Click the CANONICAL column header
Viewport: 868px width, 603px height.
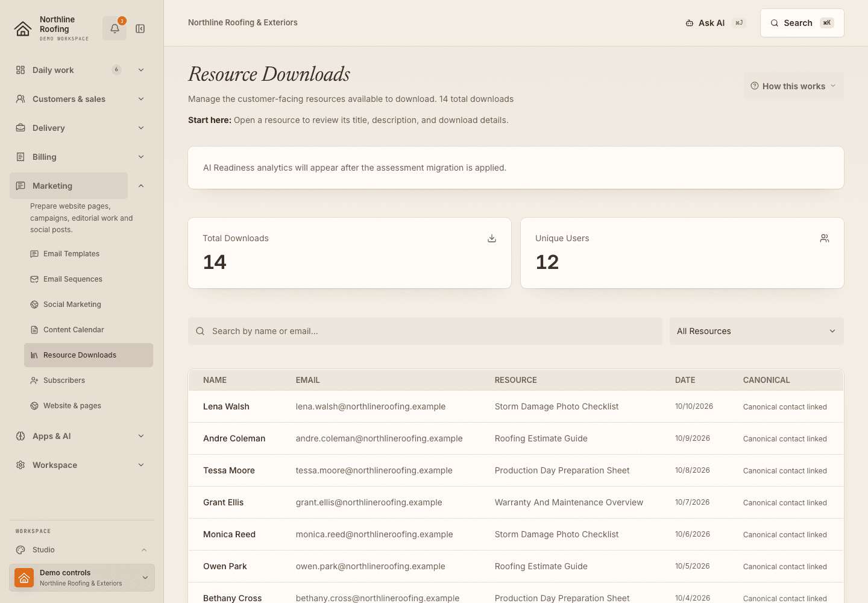(x=766, y=380)
